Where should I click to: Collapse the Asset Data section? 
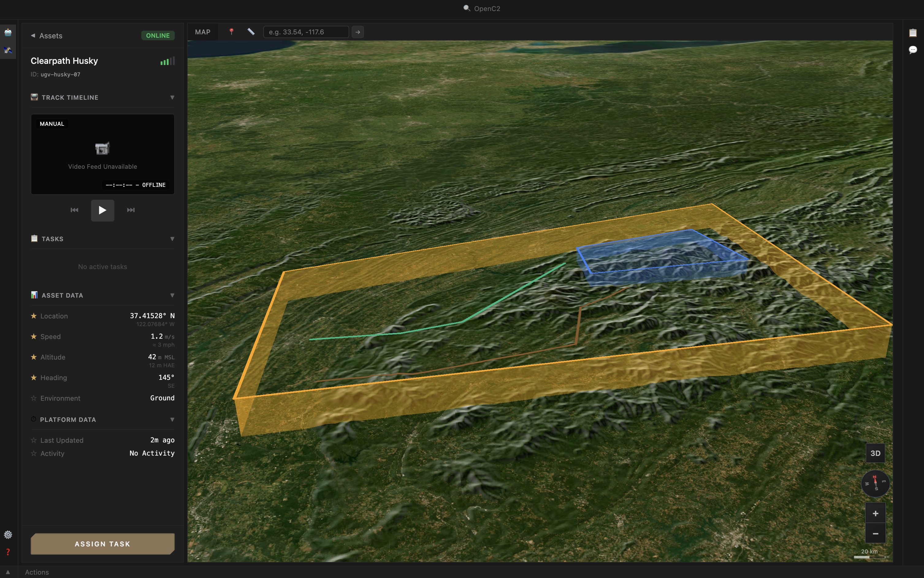[172, 295]
